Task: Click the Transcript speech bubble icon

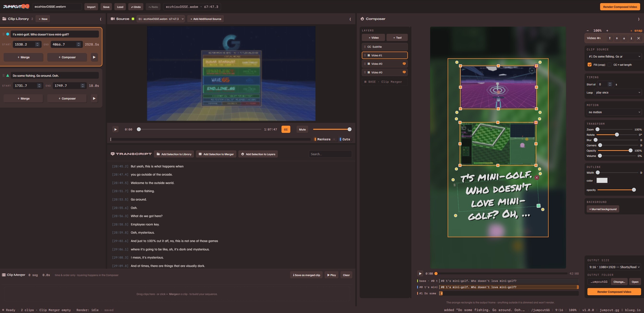Action: pos(113,154)
